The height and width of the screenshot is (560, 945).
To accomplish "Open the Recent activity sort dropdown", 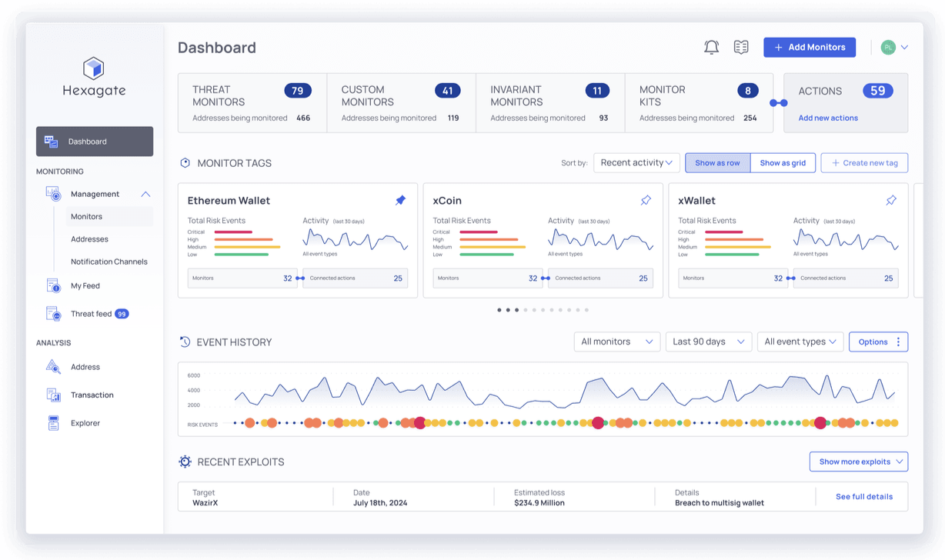I will 636,163.
